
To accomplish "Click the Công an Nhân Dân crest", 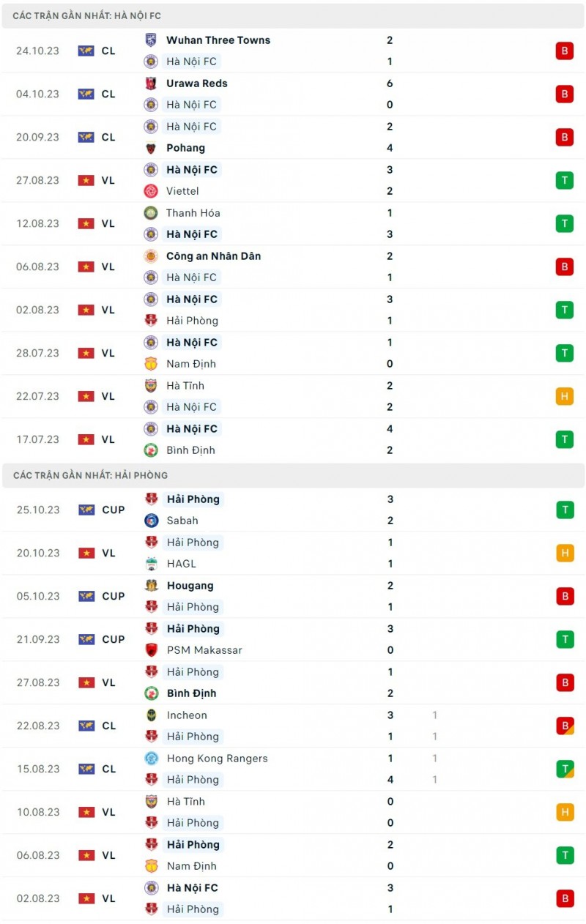I will coord(151,256).
